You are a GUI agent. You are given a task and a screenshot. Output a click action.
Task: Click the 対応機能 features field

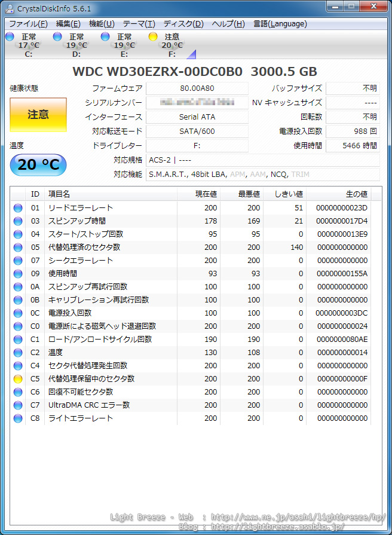263,175
